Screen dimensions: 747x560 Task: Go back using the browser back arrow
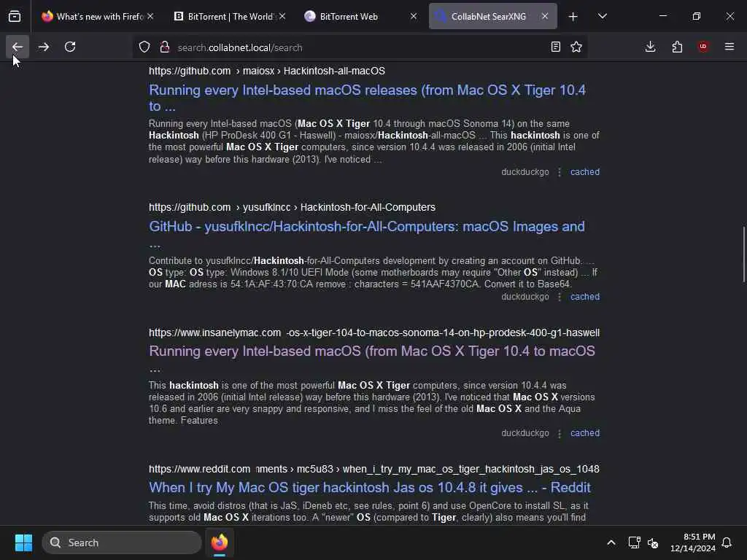(x=18, y=47)
